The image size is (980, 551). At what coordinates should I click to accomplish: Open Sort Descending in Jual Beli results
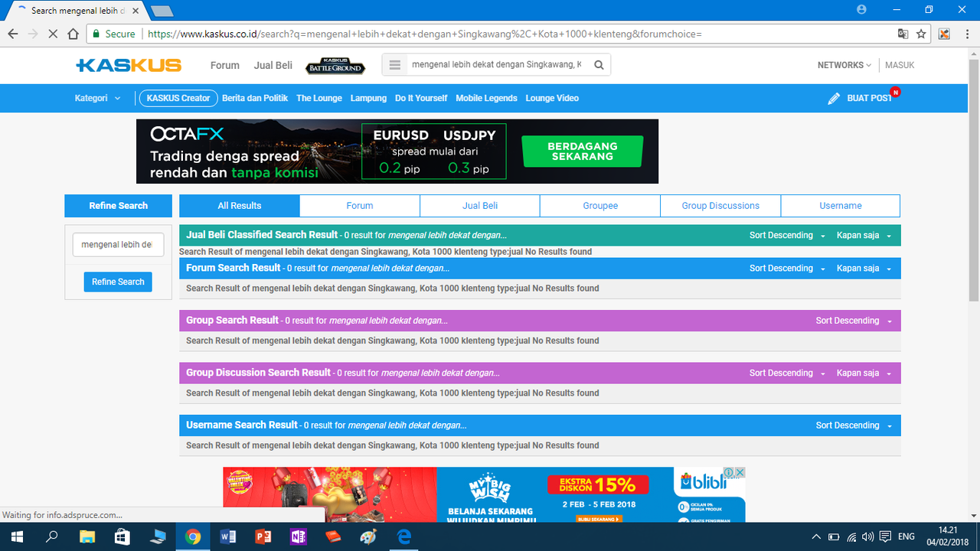pyautogui.click(x=787, y=236)
